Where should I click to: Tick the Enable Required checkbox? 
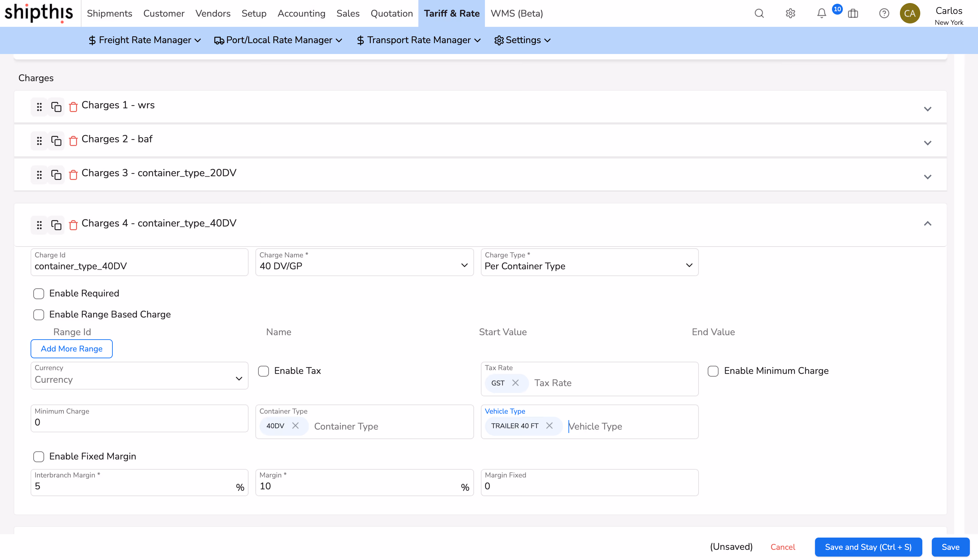click(38, 293)
